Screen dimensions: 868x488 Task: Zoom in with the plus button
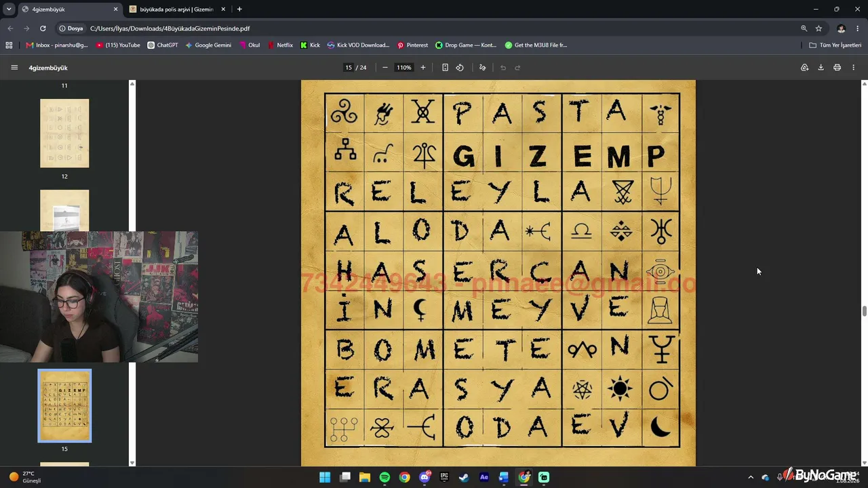(x=423, y=68)
